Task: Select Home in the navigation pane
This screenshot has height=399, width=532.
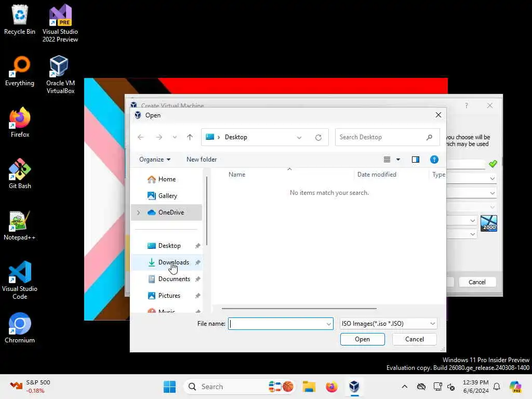Action: [x=167, y=179]
